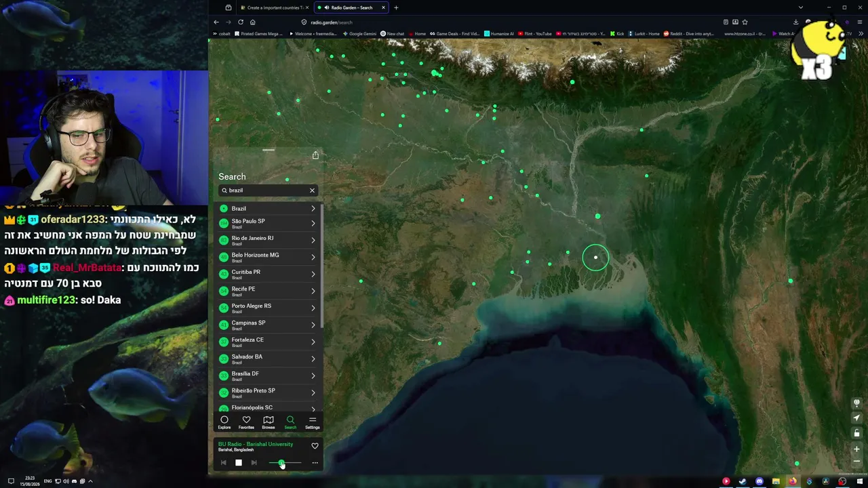Zoom in on the map with plus
The height and width of the screenshot is (488, 868).
point(857,449)
